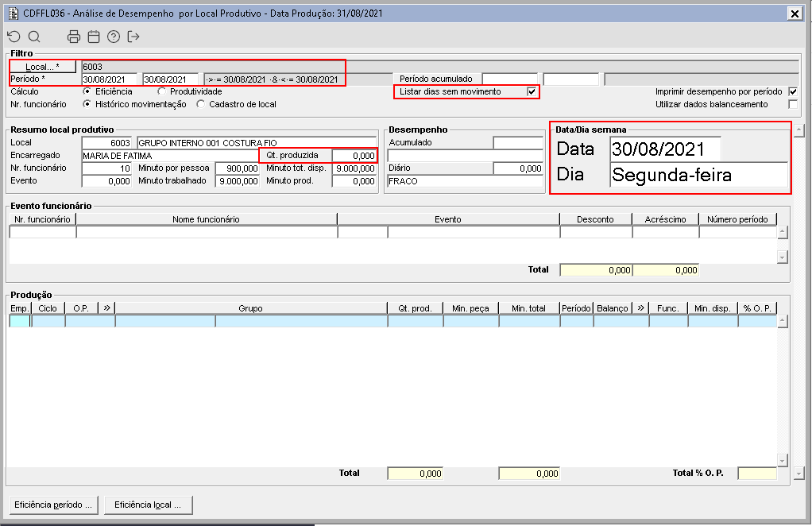812x526 pixels.
Task: Expand columns via » after Balanço header
Action: click(x=640, y=308)
